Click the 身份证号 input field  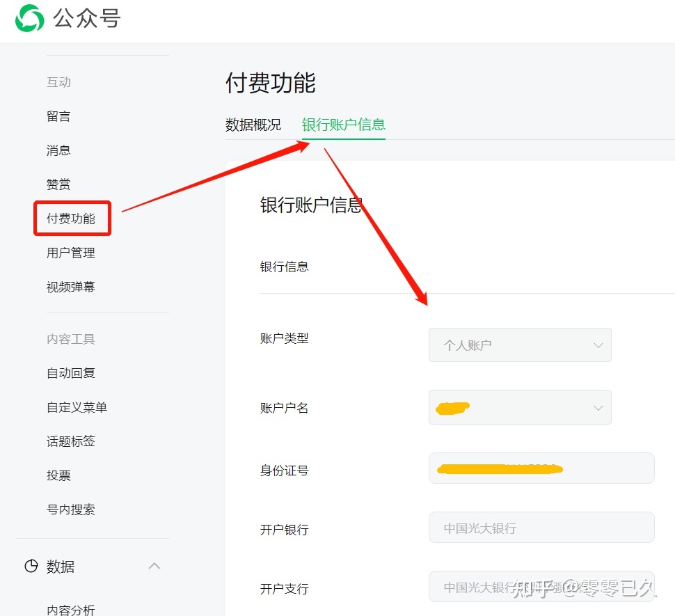(541, 468)
